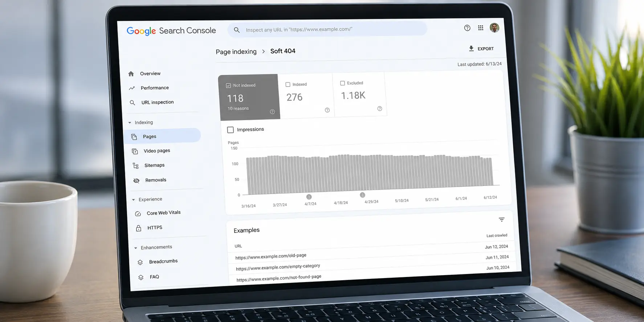Open the Examples table filter icon
Image resolution: width=644 pixels, height=322 pixels.
(x=502, y=220)
